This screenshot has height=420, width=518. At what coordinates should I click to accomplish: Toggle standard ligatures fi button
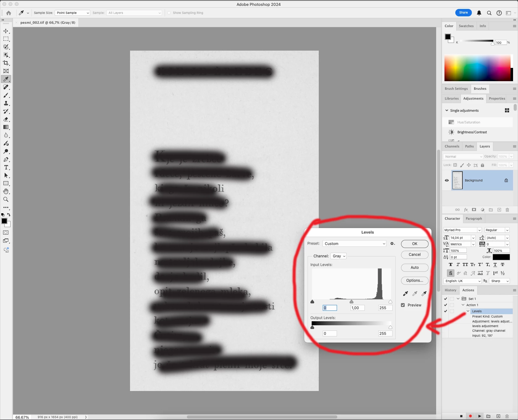[x=451, y=273]
